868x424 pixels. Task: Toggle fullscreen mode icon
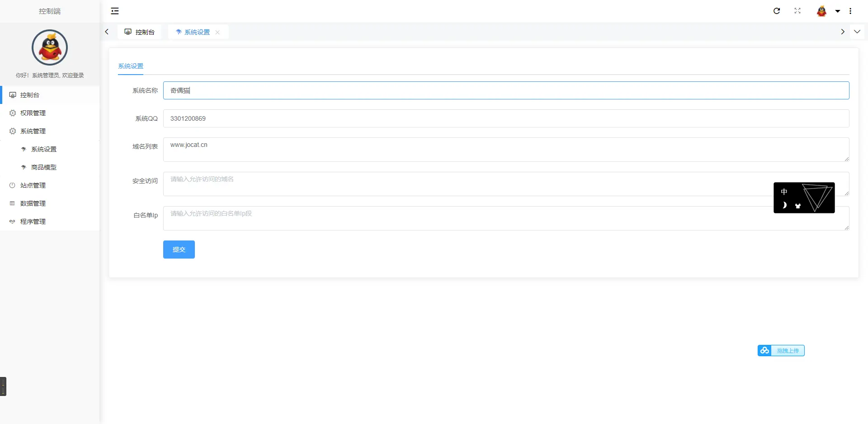[797, 11]
